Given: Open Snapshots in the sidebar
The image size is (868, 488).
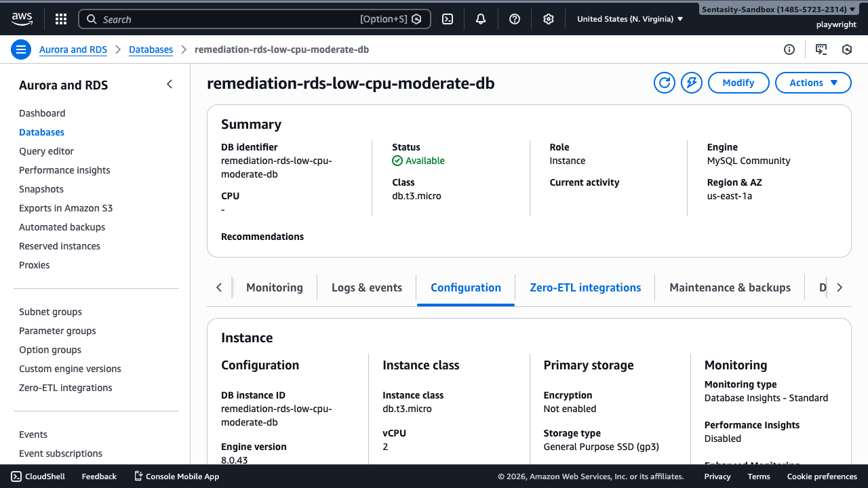Looking at the screenshot, I should click(x=41, y=189).
